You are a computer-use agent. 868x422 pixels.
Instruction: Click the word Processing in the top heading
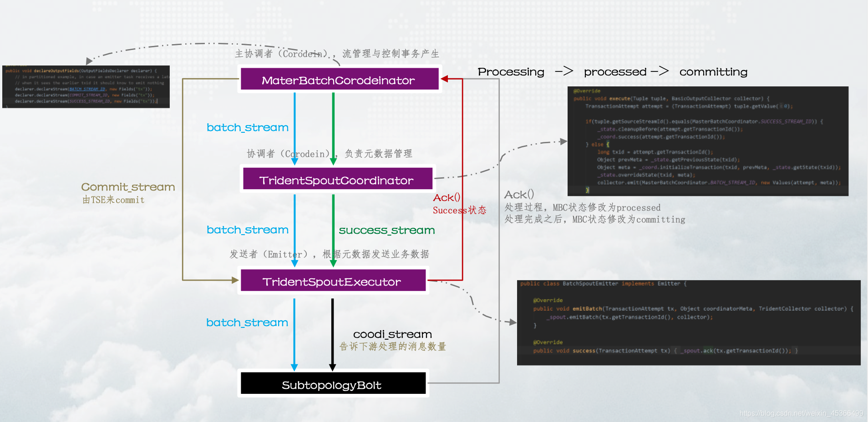pyautogui.click(x=511, y=72)
